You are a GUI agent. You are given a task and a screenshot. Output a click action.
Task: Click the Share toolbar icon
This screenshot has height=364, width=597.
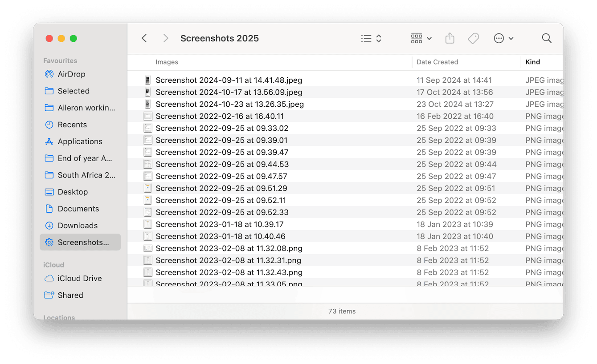(450, 38)
